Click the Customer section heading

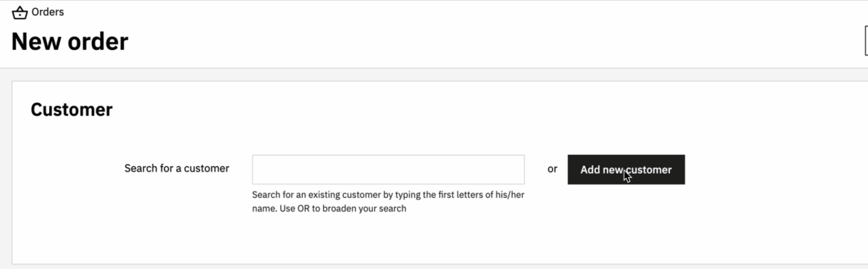click(71, 109)
